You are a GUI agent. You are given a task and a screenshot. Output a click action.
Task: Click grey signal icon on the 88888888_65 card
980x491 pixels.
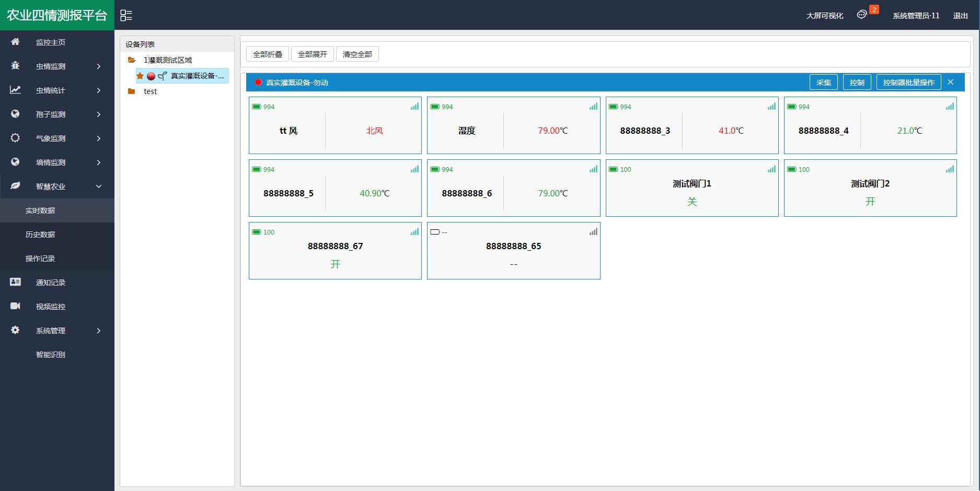tap(593, 232)
